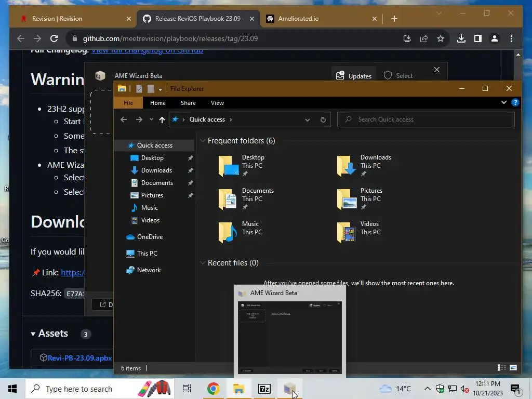Click File Explorer icon on the taskbar
This screenshot has width=532, height=399.
239,389
